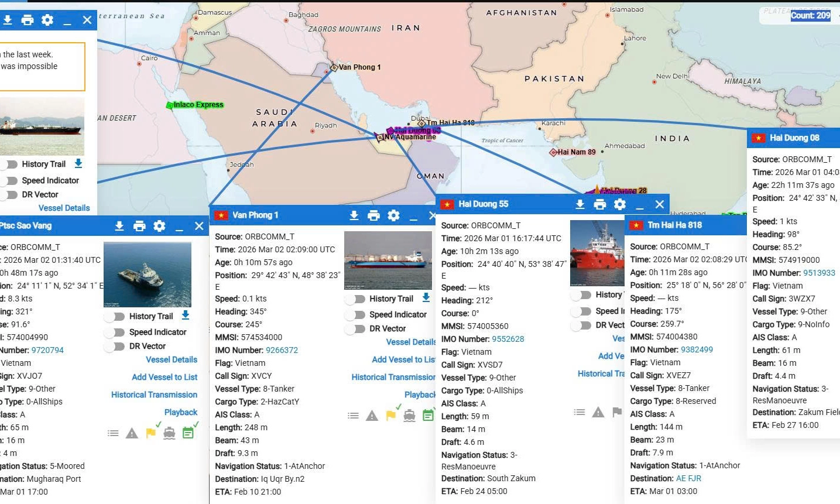Enable History Trail toggle in Ptsc Sao Vang panel
This screenshot has width=840, height=504.
click(116, 317)
